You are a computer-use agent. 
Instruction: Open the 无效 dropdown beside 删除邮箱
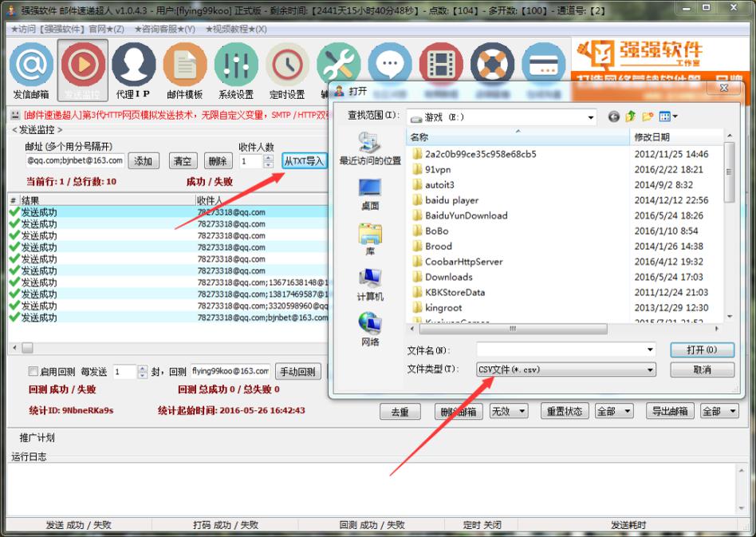point(509,411)
